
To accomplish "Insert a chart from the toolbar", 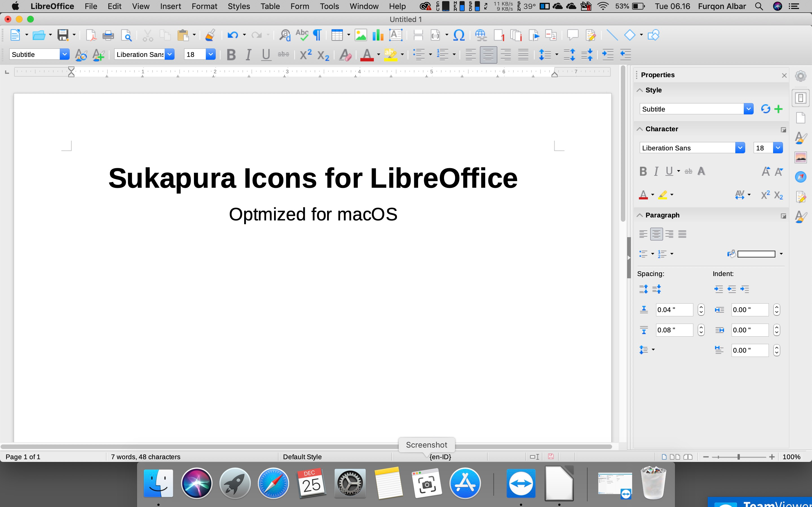I will 378,35.
